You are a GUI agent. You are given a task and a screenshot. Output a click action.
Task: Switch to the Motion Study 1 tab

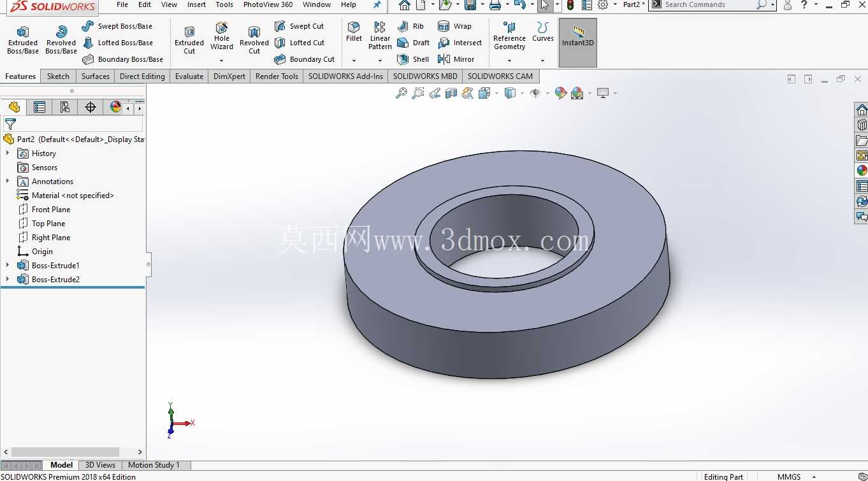(x=154, y=465)
